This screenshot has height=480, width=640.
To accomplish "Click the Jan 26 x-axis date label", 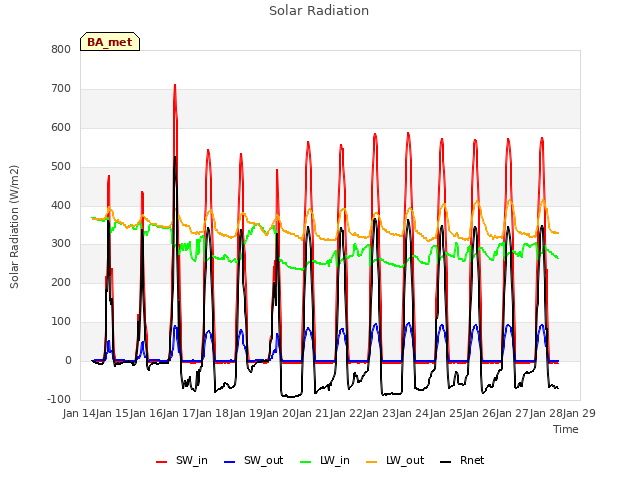I will pos(479,413).
